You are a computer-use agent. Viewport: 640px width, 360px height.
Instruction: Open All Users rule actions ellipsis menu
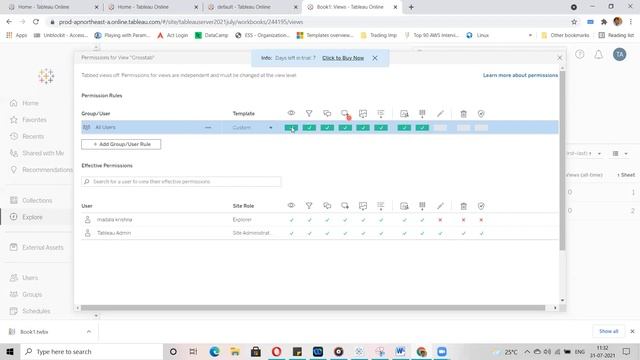(208, 128)
